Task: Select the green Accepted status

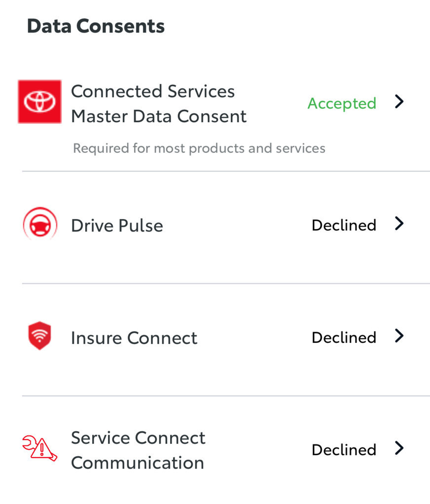Action: click(342, 103)
